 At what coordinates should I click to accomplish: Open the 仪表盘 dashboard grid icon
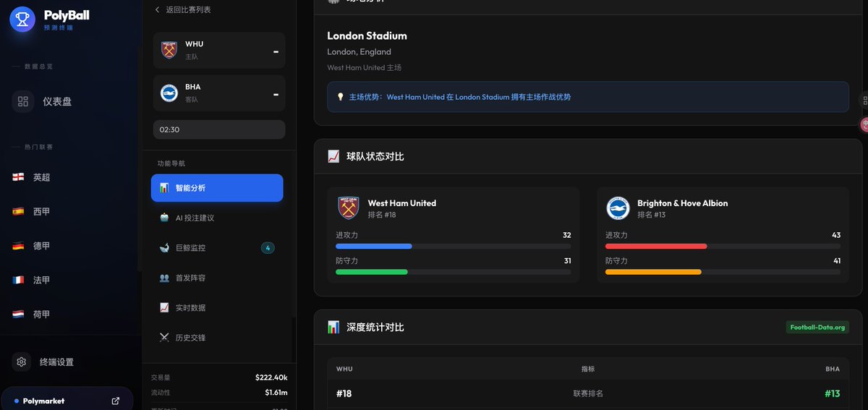pos(23,101)
